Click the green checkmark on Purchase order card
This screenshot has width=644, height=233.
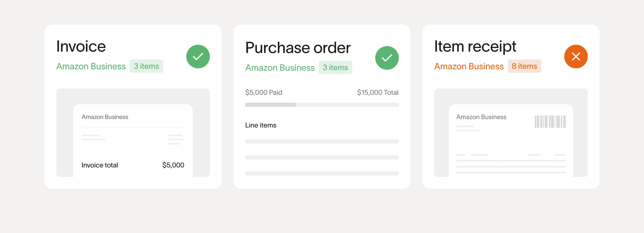tap(387, 58)
